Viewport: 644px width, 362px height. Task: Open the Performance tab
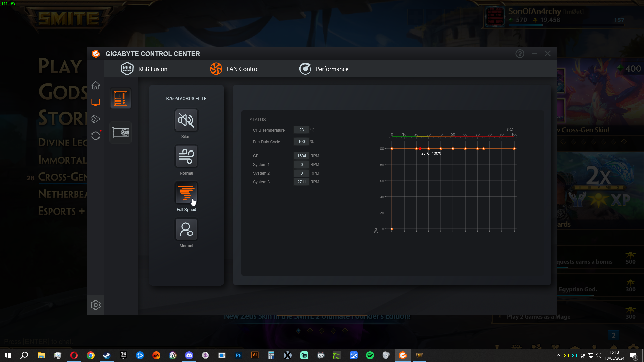point(324,69)
